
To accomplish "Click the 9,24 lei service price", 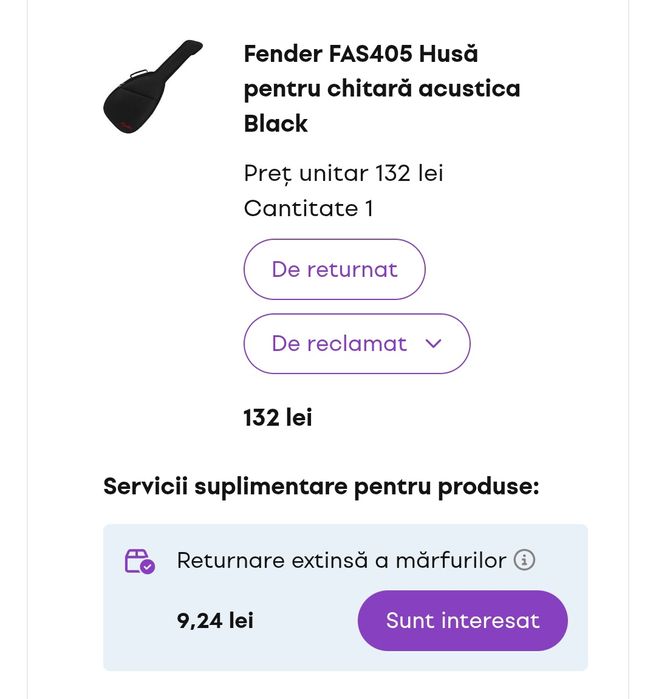I will pyautogui.click(x=215, y=620).
